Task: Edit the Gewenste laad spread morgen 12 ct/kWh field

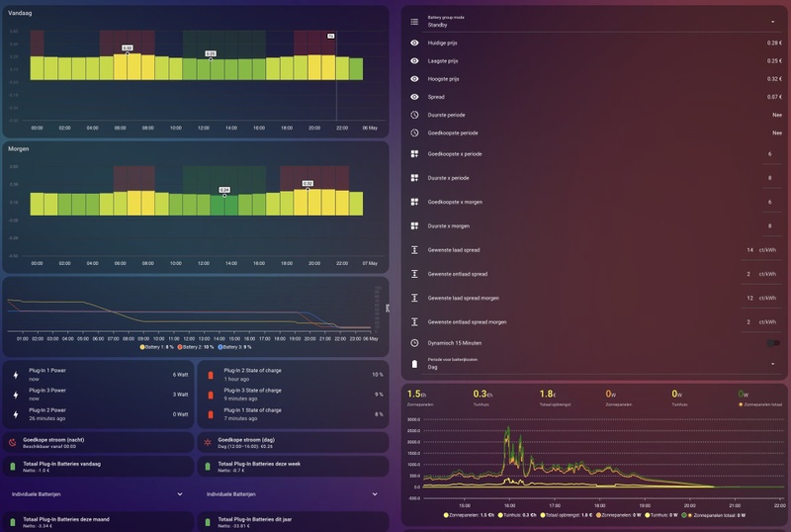Action: (x=760, y=298)
